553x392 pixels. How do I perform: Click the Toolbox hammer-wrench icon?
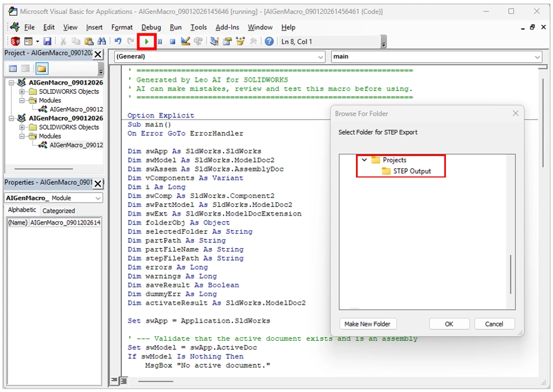(x=253, y=41)
